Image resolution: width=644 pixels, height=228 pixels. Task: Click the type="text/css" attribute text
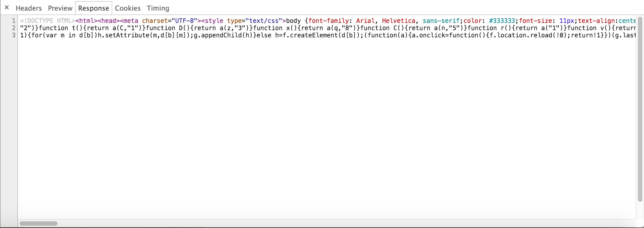pos(254,21)
